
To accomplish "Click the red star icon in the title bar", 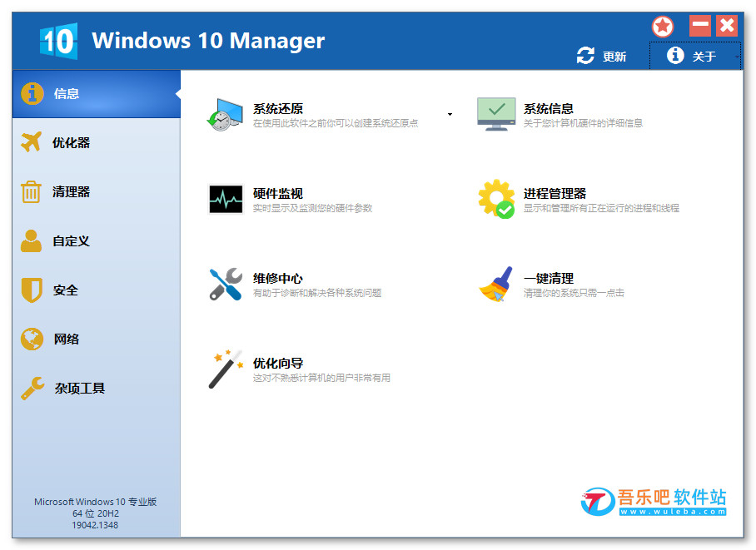I will pos(663,27).
